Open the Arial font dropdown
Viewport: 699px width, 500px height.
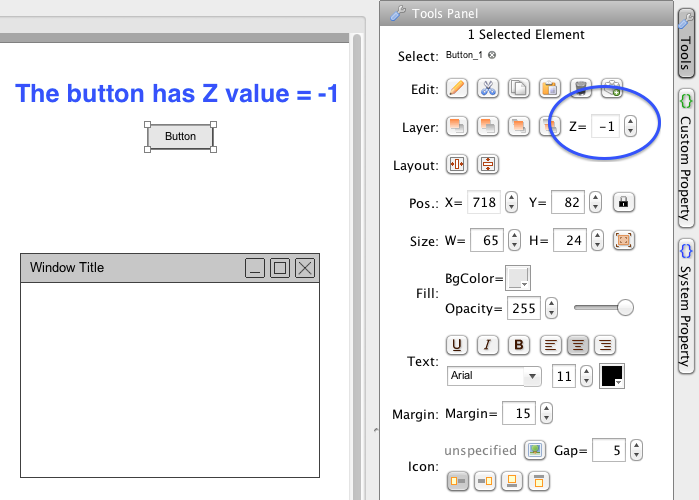point(494,376)
